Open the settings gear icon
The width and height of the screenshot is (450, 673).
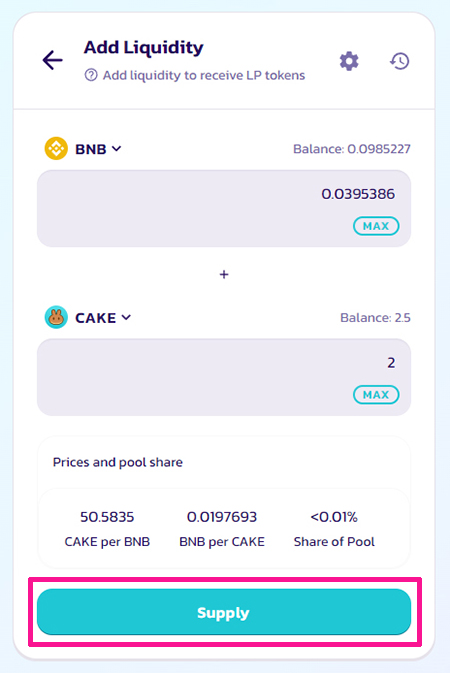pos(349,61)
